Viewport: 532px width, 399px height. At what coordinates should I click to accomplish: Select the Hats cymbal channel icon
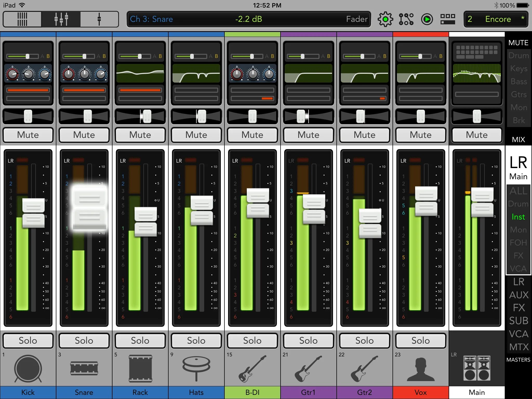pyautogui.click(x=196, y=368)
